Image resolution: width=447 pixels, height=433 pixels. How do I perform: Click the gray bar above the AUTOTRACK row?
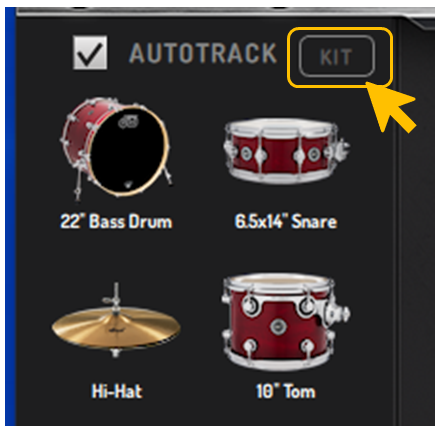(225, 12)
